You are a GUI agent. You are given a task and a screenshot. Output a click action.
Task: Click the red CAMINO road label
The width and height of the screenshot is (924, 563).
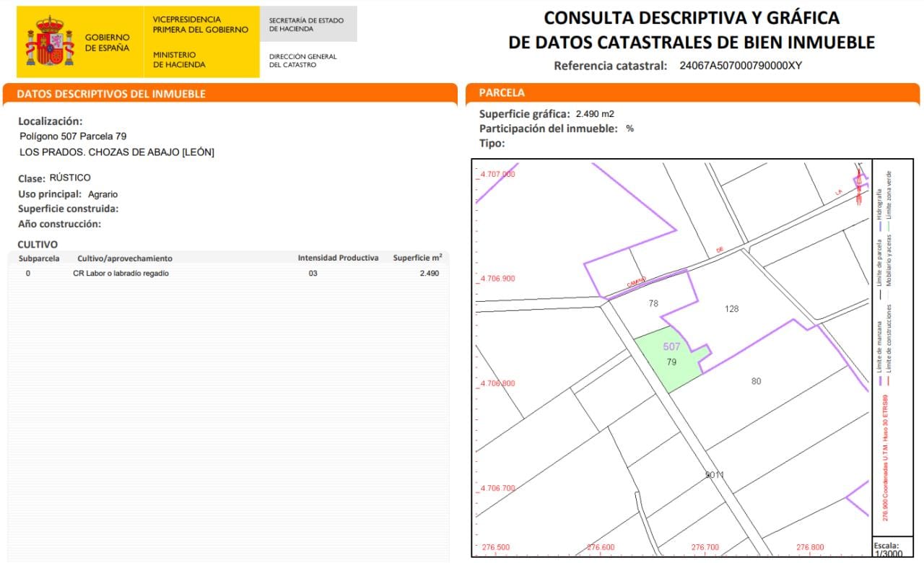(x=636, y=282)
